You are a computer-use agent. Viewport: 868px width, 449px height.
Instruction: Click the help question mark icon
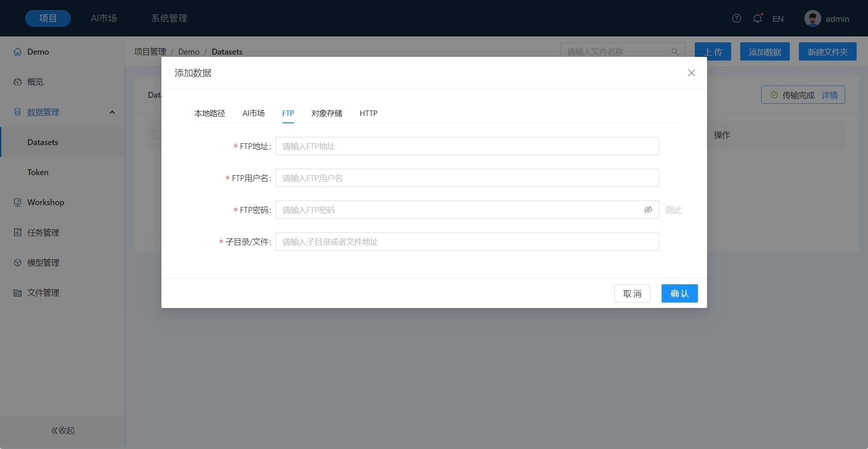(x=737, y=18)
